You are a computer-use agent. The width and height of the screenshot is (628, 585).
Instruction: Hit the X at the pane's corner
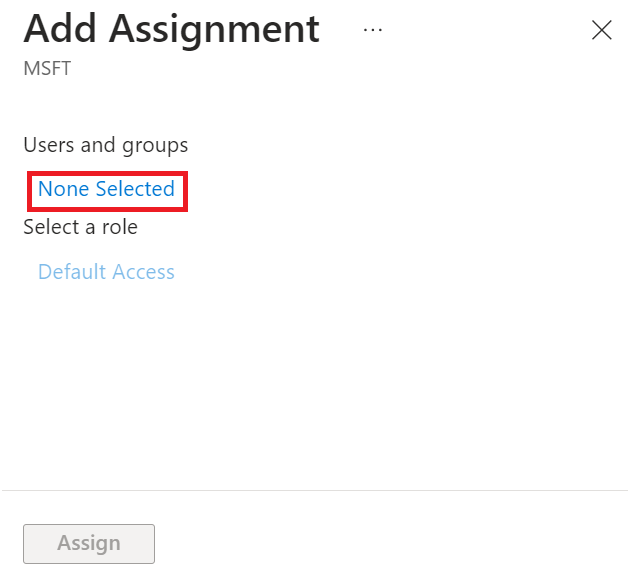click(x=601, y=30)
